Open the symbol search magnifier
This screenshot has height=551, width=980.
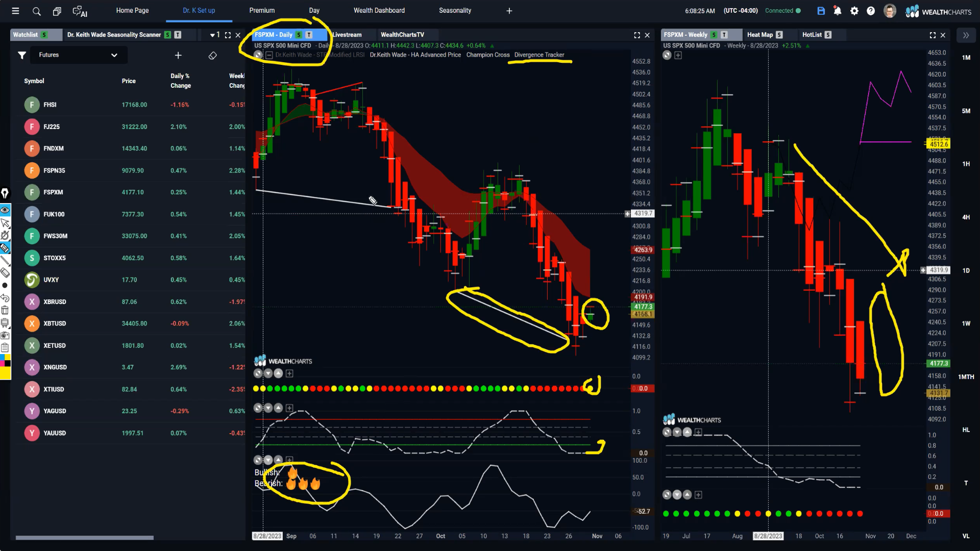(37, 11)
